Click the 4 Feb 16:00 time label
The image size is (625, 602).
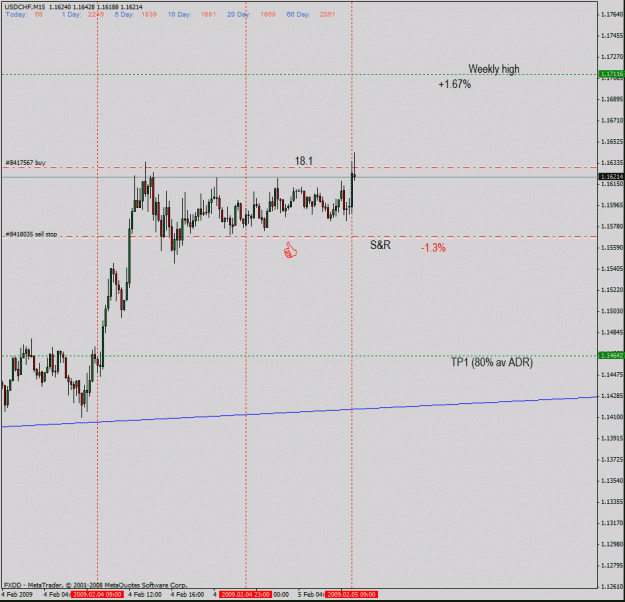[x=187, y=594]
